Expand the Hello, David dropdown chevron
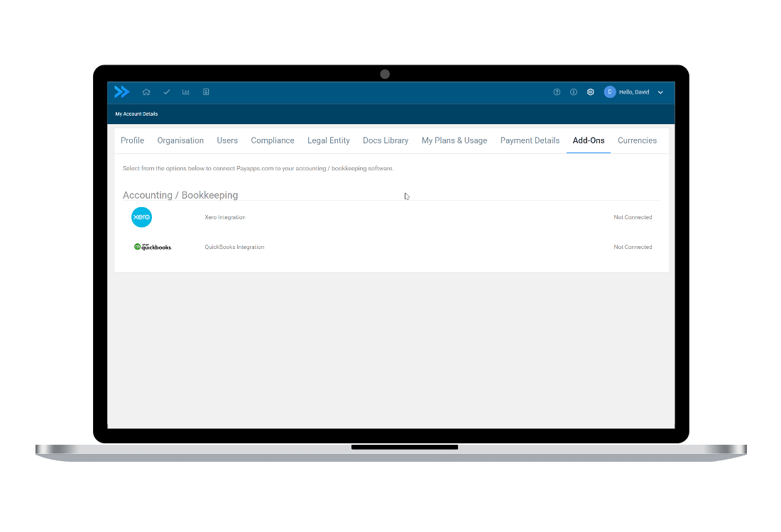The height and width of the screenshot is (532, 781). [x=660, y=92]
